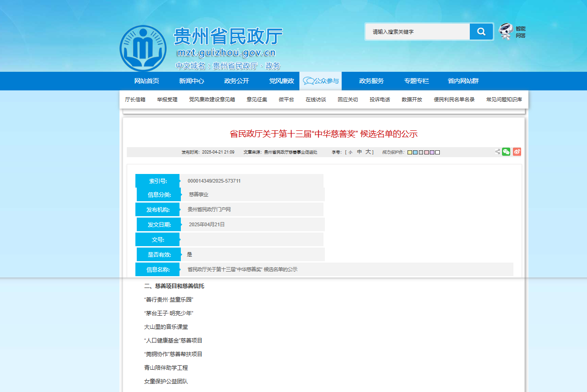This screenshot has height=392, width=587.
Task: Choose the light blue eye-protection swatch
Action: pos(415,152)
